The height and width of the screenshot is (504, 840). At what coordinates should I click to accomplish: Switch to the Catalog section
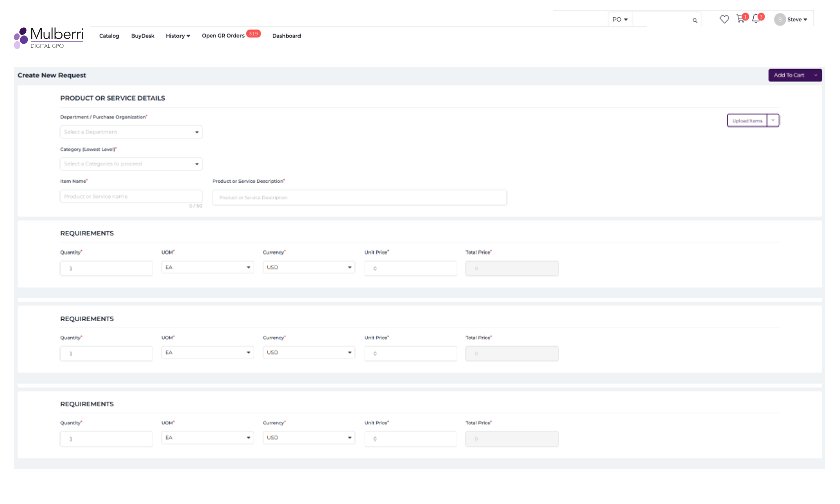(109, 36)
